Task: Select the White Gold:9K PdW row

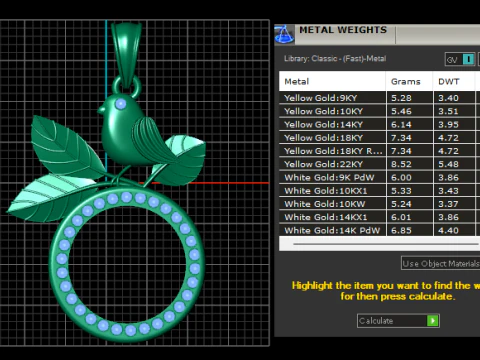Action: pos(379,177)
